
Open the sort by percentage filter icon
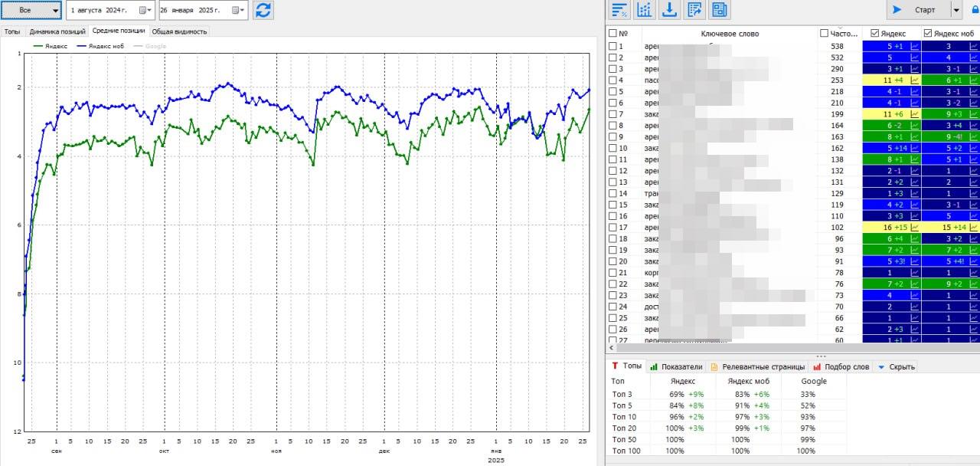(x=619, y=10)
